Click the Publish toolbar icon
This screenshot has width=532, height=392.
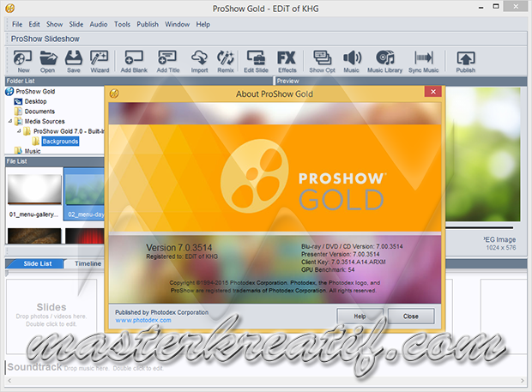click(x=465, y=62)
